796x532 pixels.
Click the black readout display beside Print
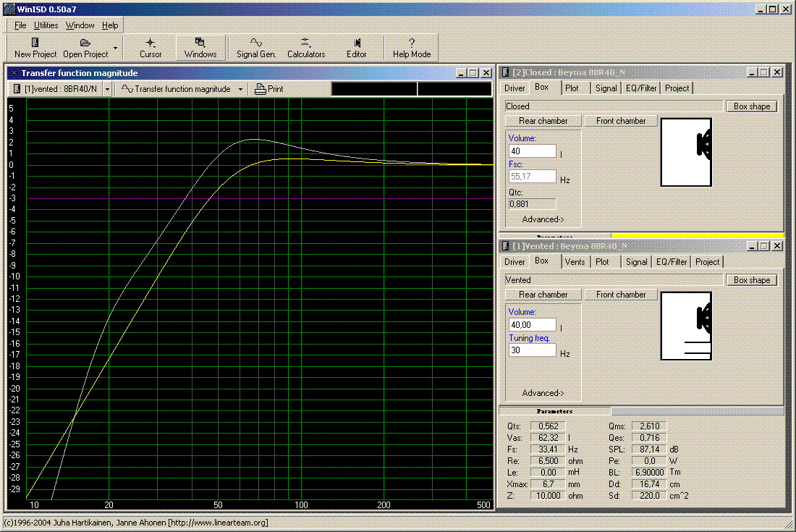click(411, 89)
